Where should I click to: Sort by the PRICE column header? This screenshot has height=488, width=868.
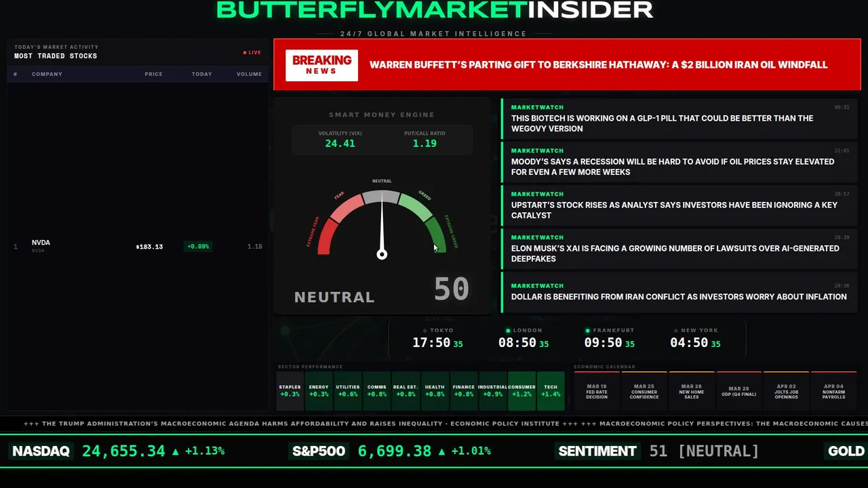click(153, 74)
